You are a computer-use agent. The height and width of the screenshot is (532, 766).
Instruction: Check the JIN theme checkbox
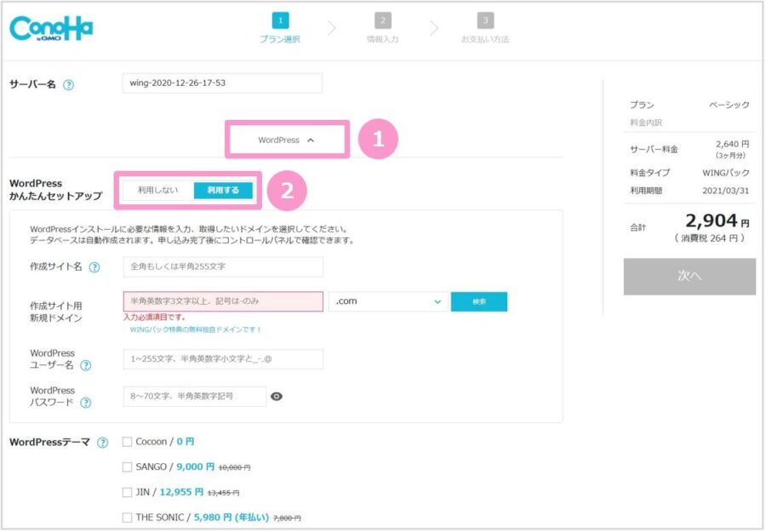[127, 492]
